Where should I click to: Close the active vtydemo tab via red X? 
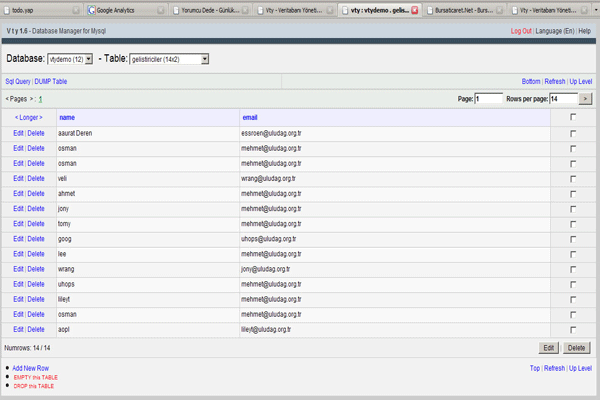tap(415, 10)
